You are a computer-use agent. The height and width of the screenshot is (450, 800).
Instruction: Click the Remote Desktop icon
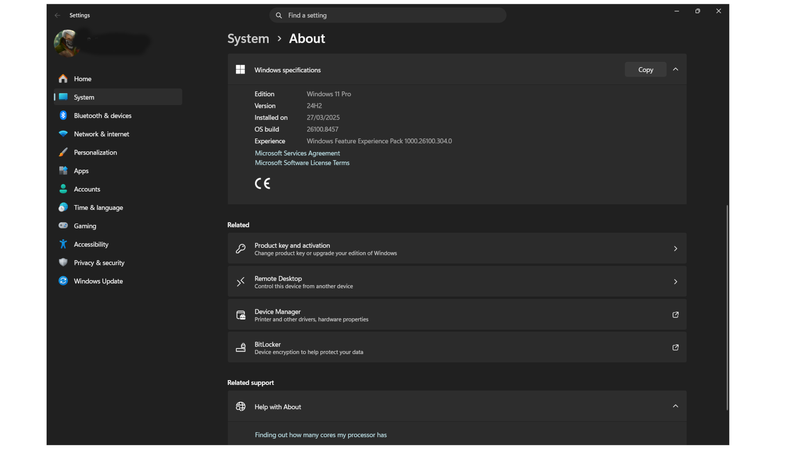[240, 282]
